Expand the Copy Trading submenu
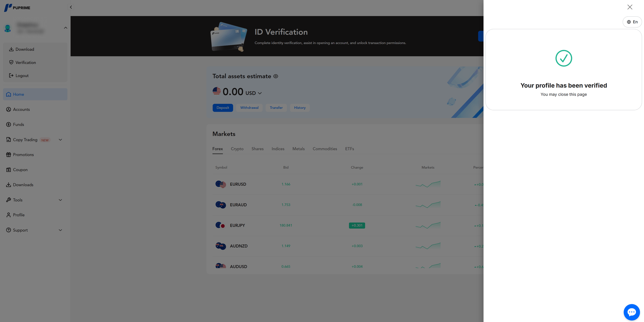This screenshot has width=644, height=322. coord(60,140)
